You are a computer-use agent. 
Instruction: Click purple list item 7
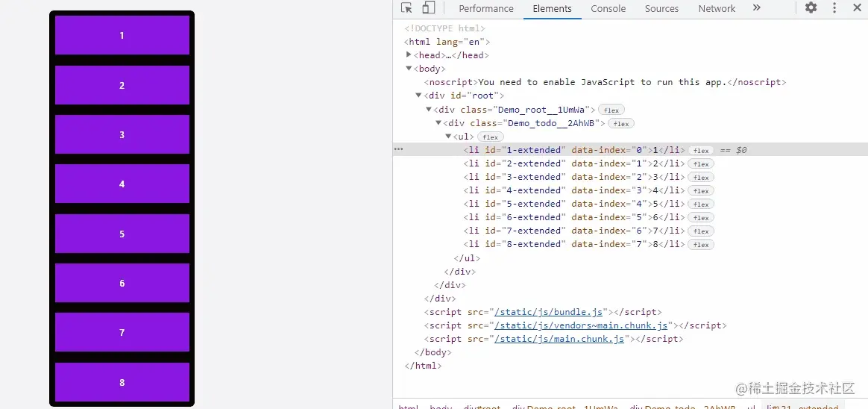122,332
